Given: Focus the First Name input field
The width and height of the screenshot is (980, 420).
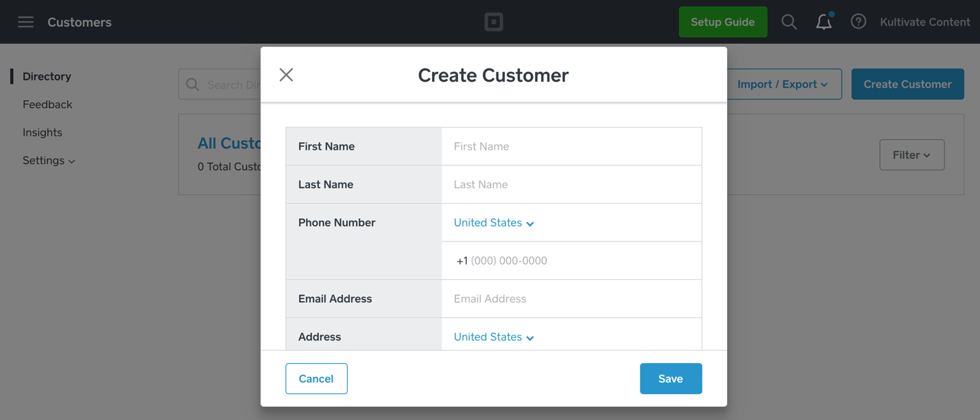Looking at the screenshot, I should click(571, 146).
